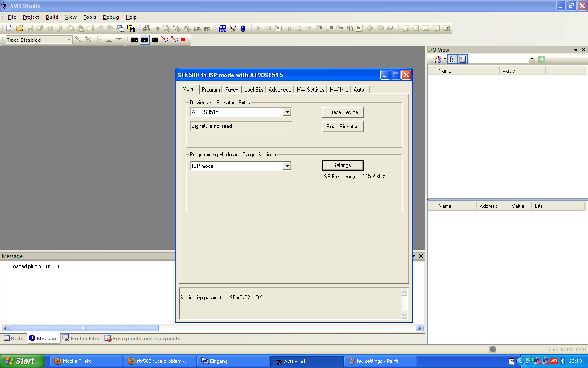The width and height of the screenshot is (588, 368).
Task: Click the Windows Start button
Action: pos(23,361)
